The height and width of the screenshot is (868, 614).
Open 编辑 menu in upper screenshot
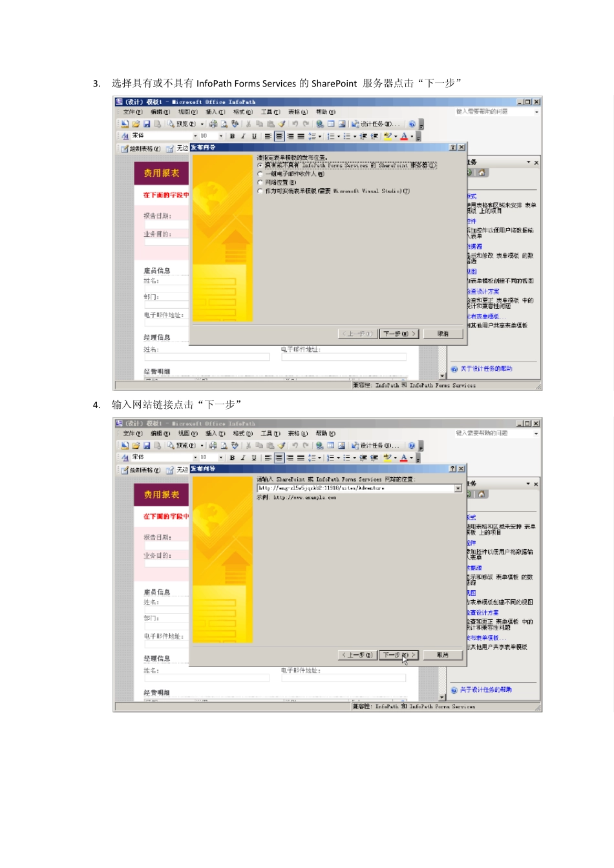[160, 112]
